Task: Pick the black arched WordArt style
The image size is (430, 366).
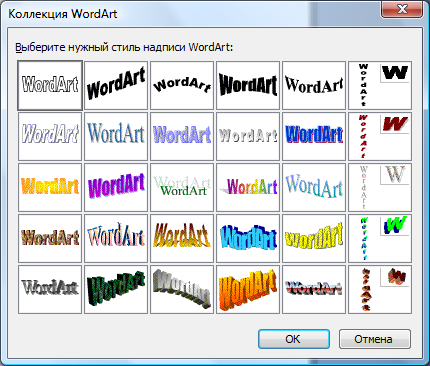Action: pos(182,85)
